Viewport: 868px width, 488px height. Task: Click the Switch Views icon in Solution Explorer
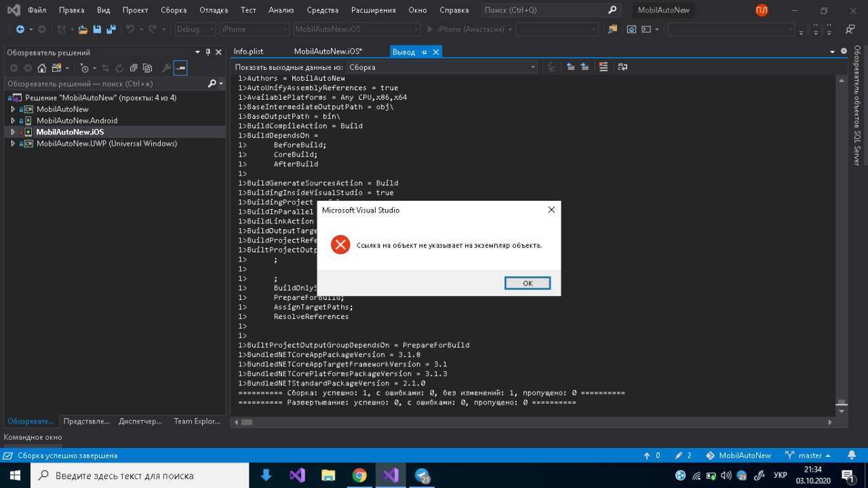[x=57, y=68]
